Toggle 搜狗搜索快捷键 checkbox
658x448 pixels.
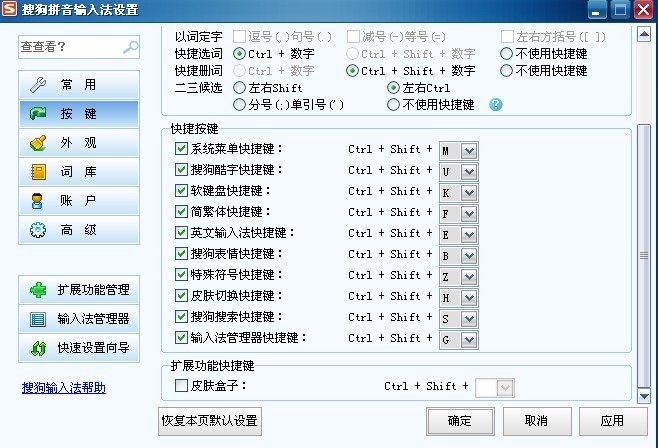(x=181, y=316)
